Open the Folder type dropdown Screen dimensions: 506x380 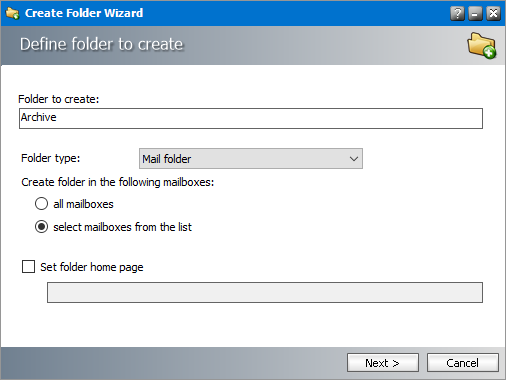251,159
